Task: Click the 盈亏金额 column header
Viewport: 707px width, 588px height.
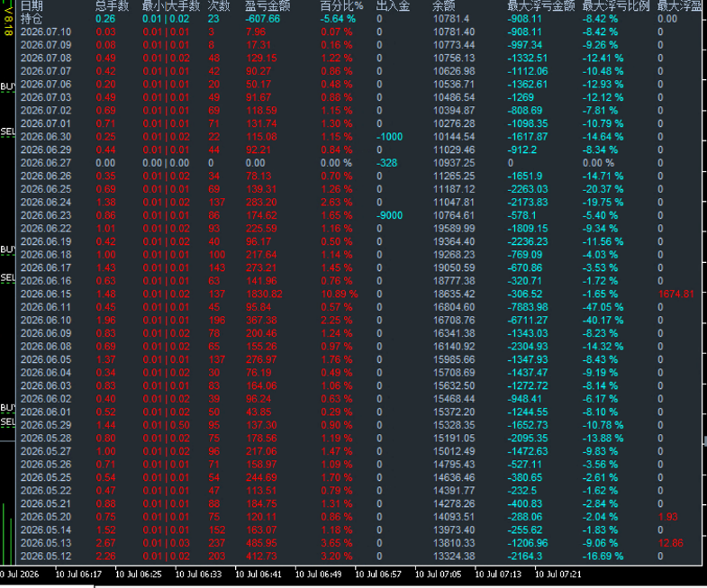Action: [x=267, y=5]
